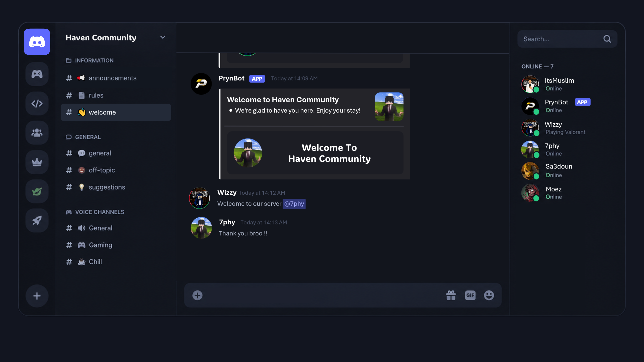This screenshot has height=362, width=644.
Task: Collapse the GENERAL category
Action: 83,137
